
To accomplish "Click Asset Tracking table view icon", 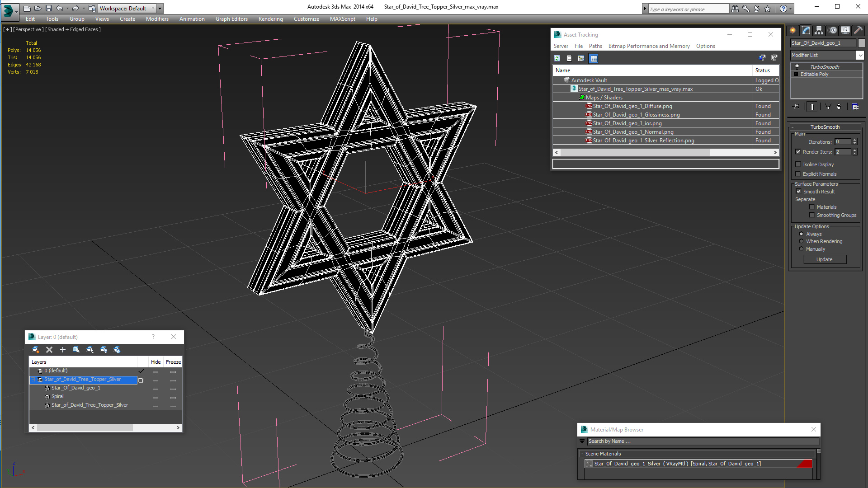I will coord(594,58).
